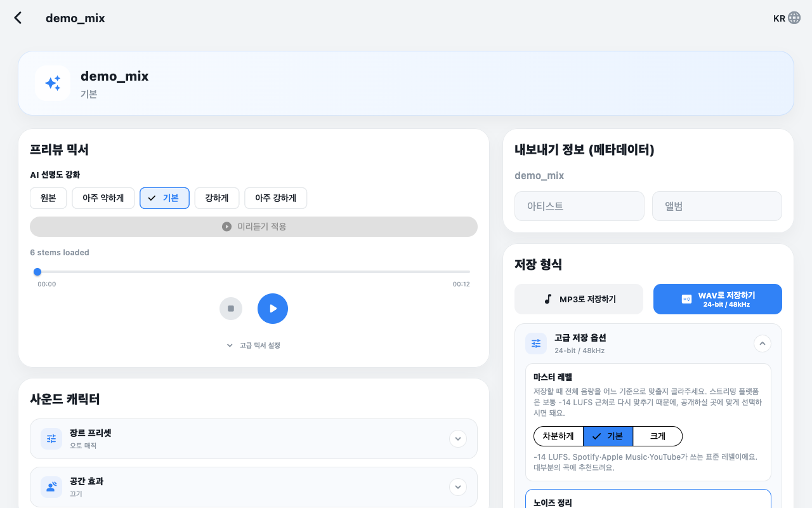
Task: Expand 고급 믹서 설정 section
Action: (254, 345)
